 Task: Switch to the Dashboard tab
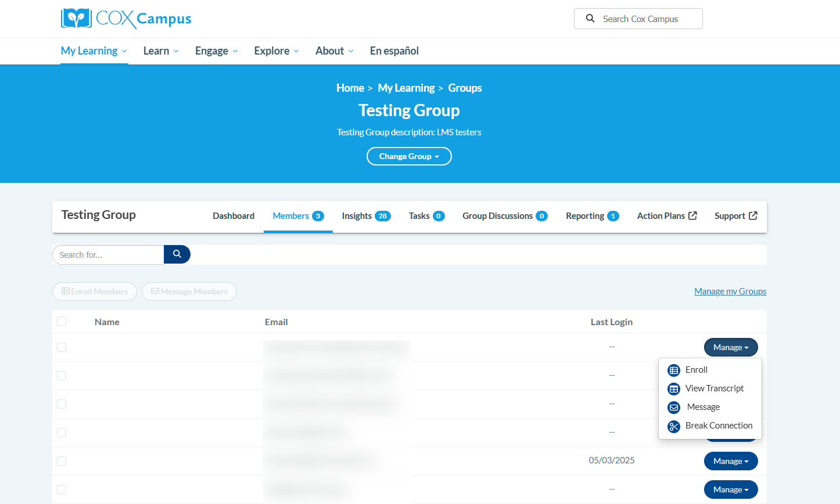pos(234,216)
